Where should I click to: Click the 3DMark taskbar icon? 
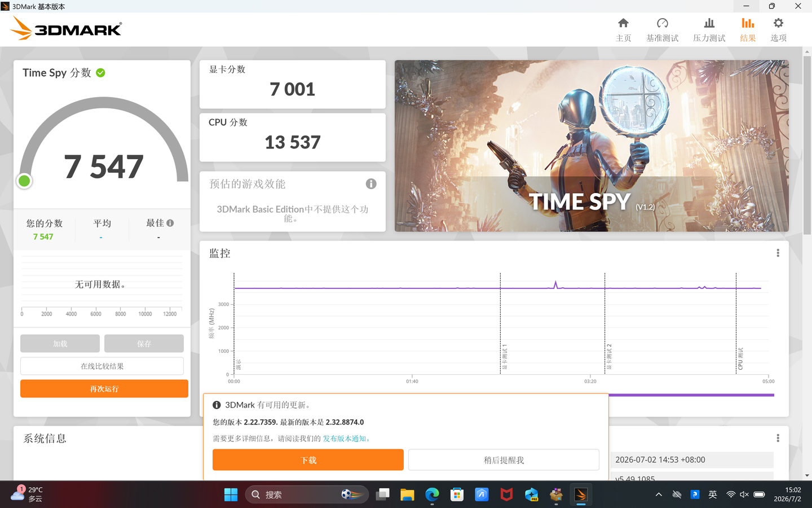[x=581, y=494]
